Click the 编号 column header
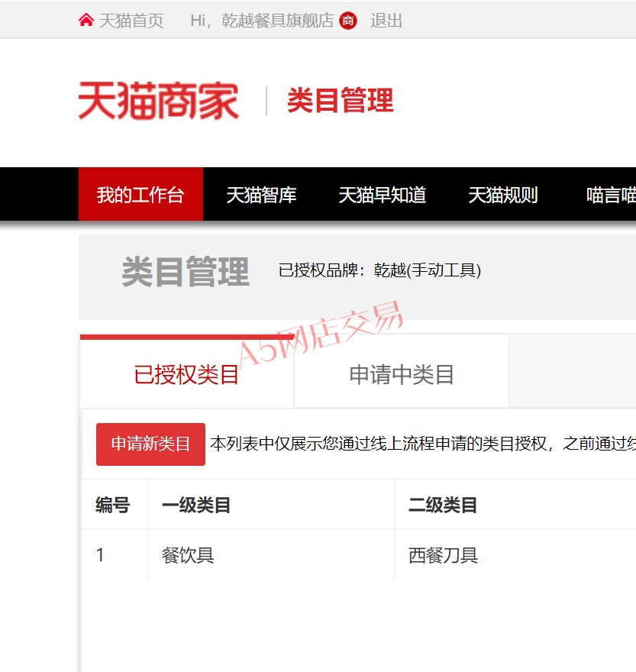The image size is (636, 672). click(113, 505)
